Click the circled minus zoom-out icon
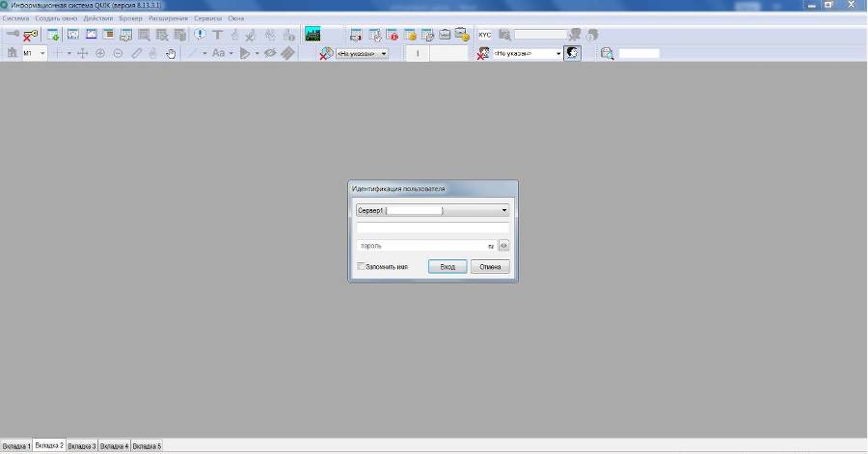The width and height of the screenshot is (868, 454). [x=118, y=54]
